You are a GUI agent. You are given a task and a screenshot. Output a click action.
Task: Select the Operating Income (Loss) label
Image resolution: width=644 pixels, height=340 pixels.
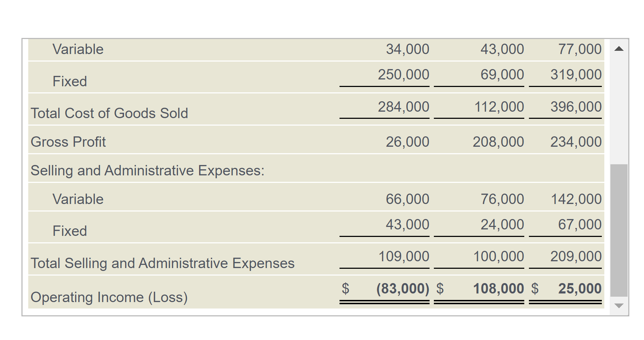tap(109, 297)
